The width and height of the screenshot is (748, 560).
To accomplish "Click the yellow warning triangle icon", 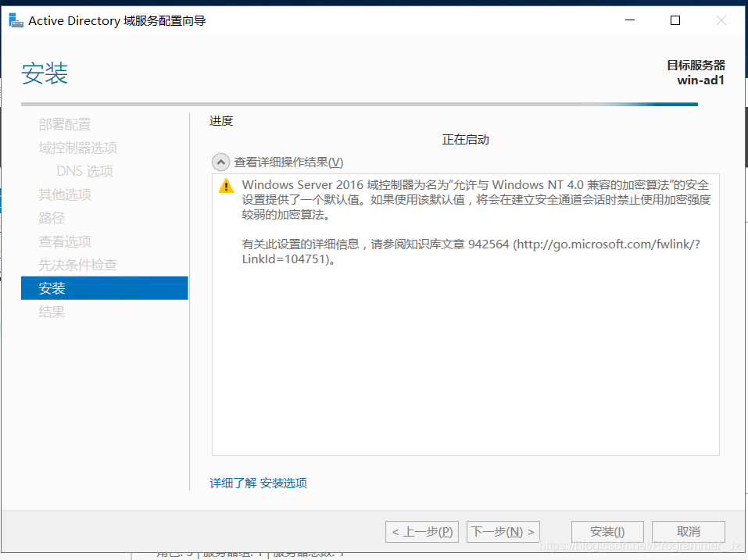I will [x=226, y=185].
